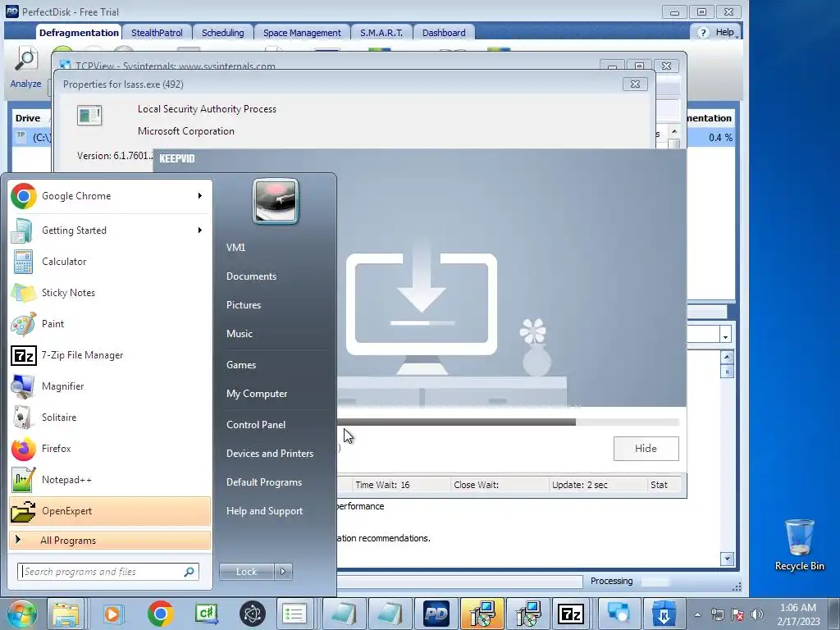The image size is (840, 630).
Task: Open Help and Support
Action: (264, 511)
